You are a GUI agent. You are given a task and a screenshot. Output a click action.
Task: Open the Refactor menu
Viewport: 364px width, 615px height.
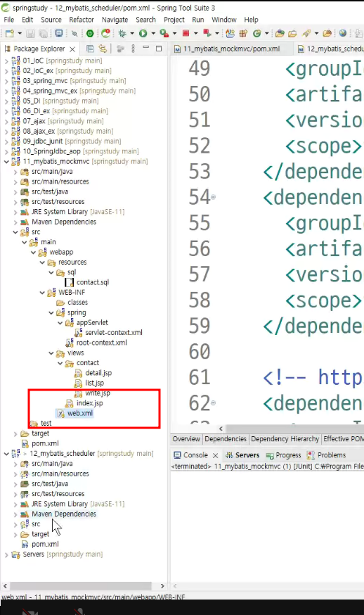pyautogui.click(x=82, y=20)
